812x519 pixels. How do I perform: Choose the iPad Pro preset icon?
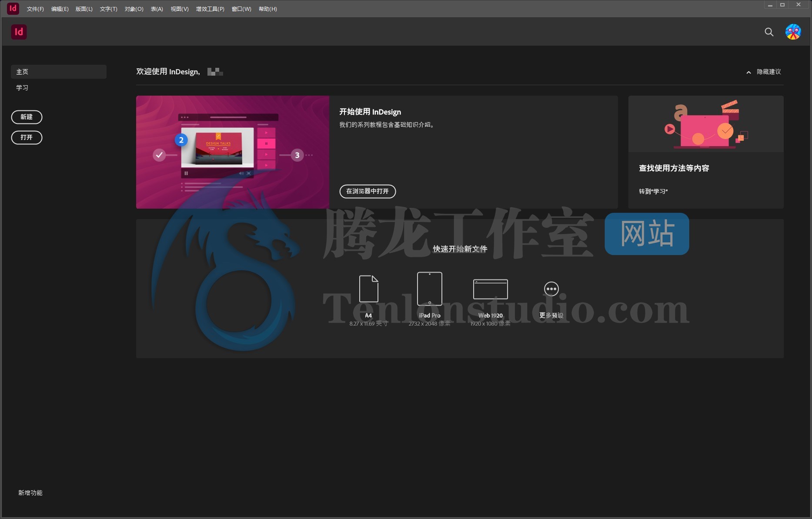coord(429,289)
